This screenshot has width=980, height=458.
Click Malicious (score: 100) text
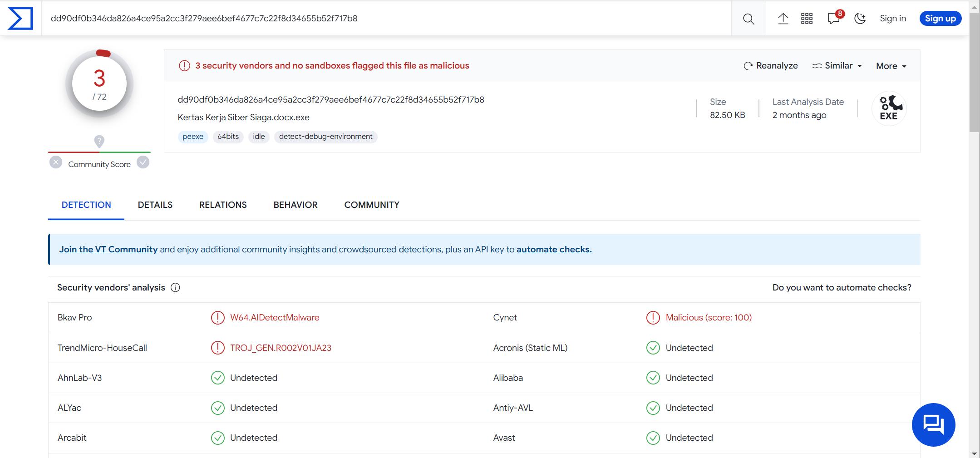pyautogui.click(x=709, y=318)
